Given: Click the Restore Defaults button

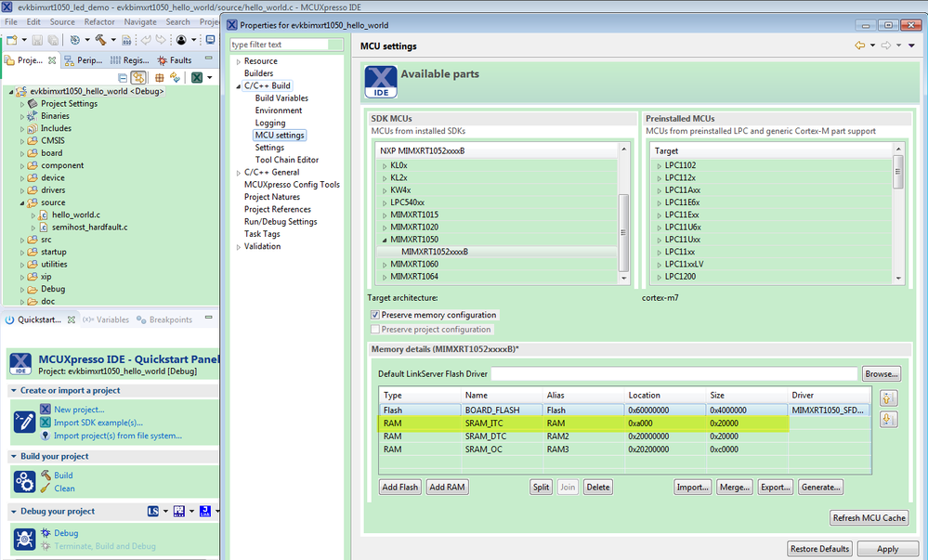Looking at the screenshot, I should pyautogui.click(x=819, y=549).
